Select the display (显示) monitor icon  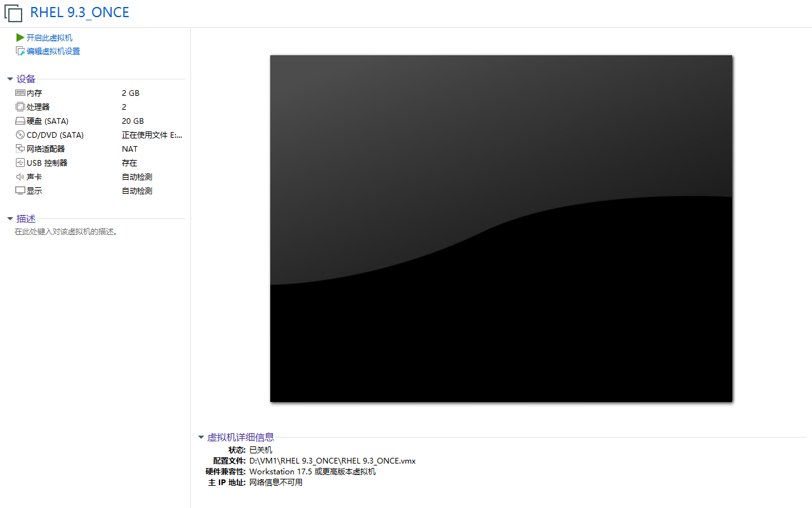pyautogui.click(x=20, y=190)
